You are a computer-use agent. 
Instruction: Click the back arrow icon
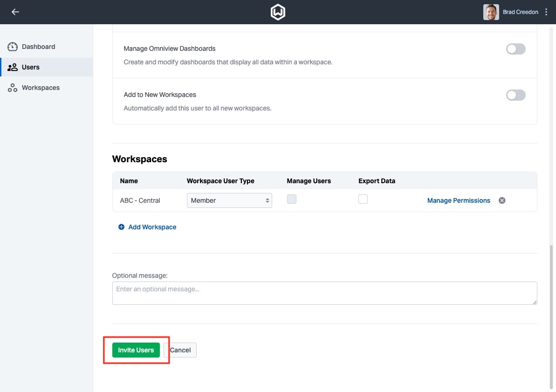pos(15,12)
